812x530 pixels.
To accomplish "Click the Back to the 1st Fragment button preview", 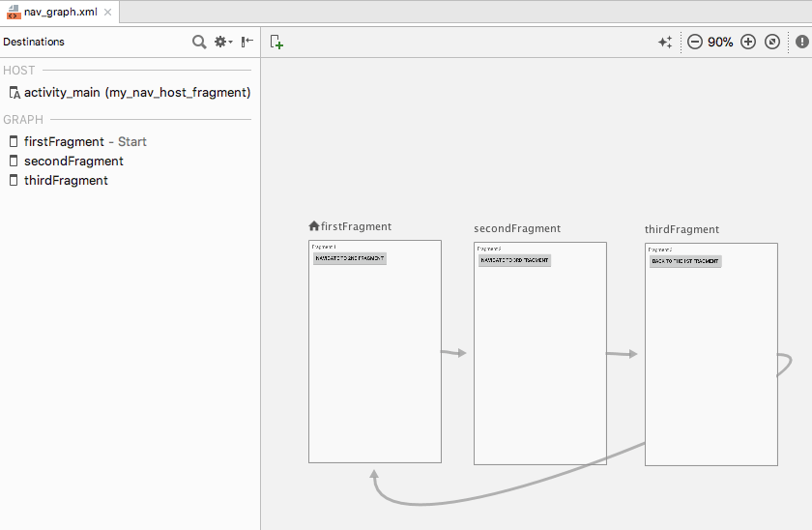I will [x=685, y=262].
